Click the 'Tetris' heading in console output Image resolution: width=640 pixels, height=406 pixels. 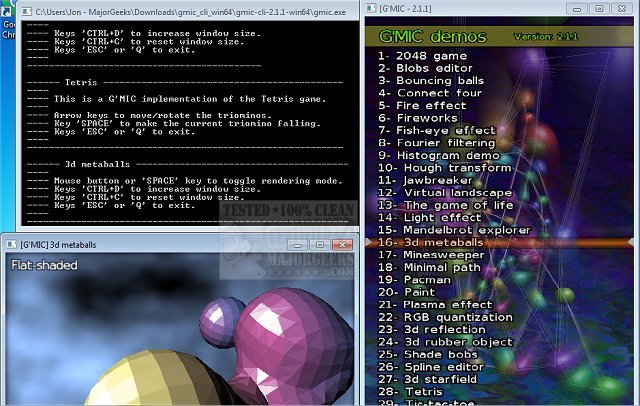point(81,82)
